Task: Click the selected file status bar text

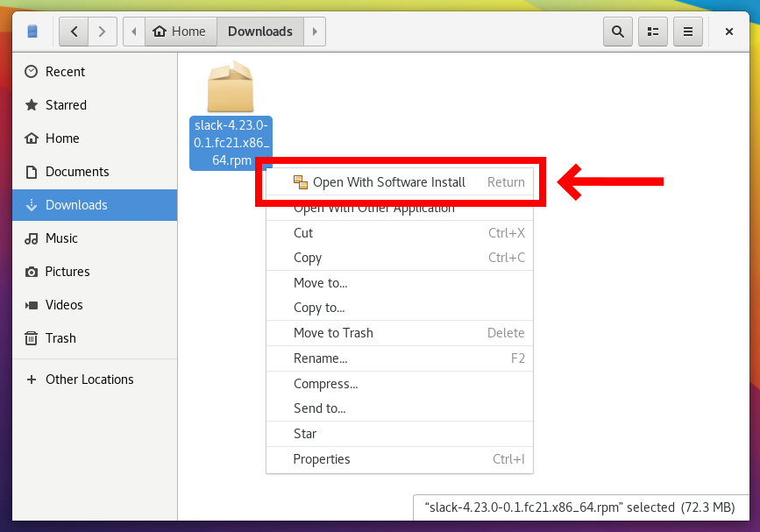Action: 579,507
